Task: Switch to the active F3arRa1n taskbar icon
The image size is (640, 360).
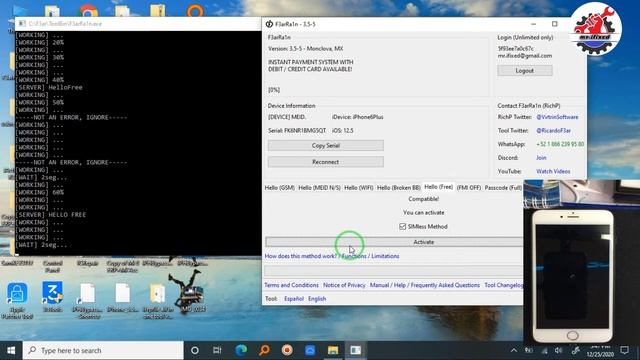Action: [x=356, y=350]
